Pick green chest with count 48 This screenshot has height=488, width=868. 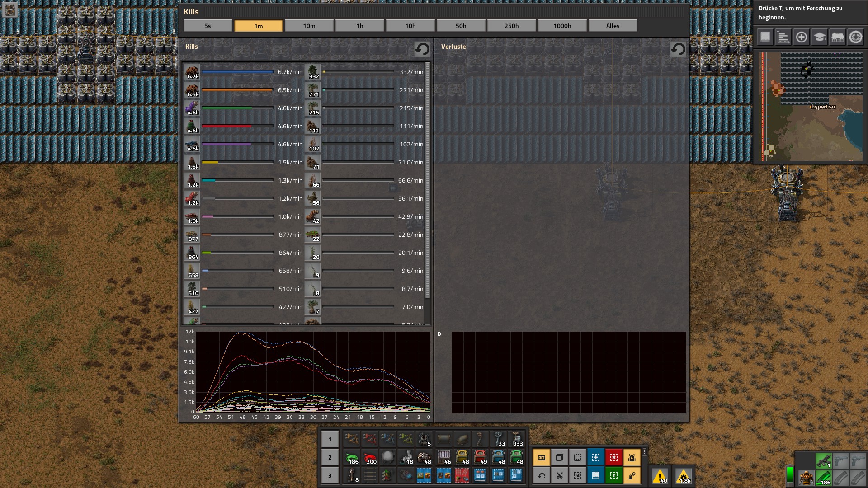point(516,457)
